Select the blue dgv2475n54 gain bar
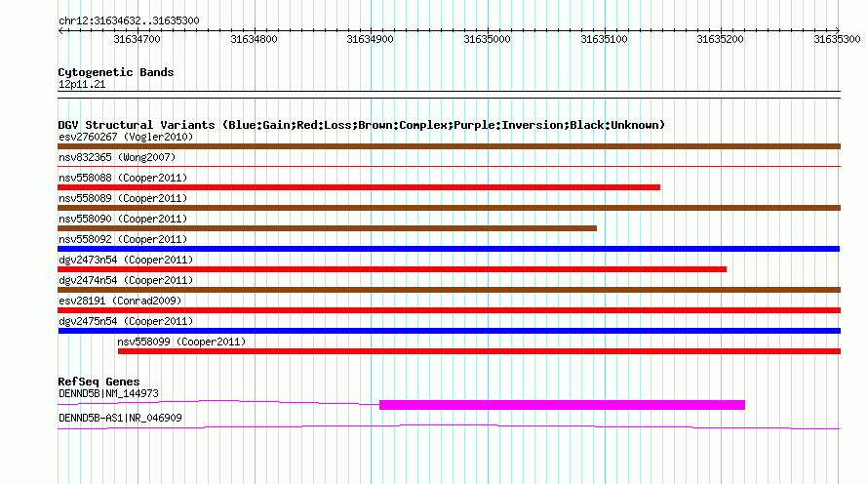Viewport: 868px width, 484px height. [449, 331]
